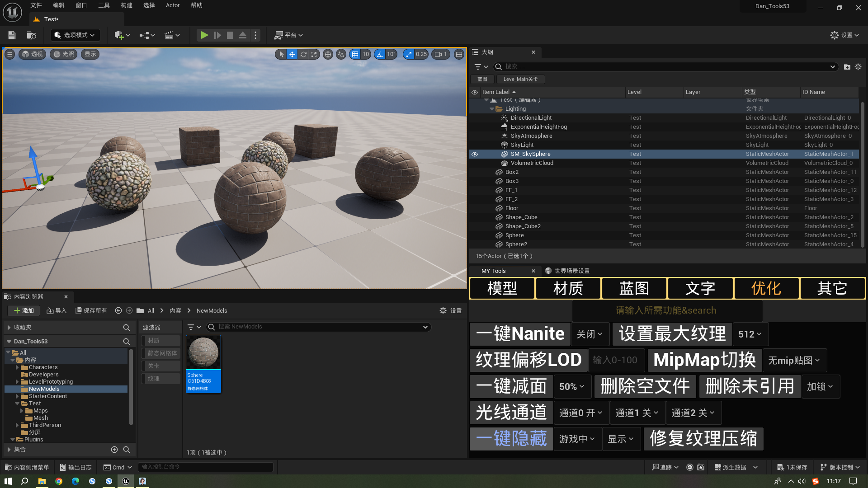Toggle scale snapping in the viewport
Image resolution: width=868 pixels, height=488 pixels.
pos(409,54)
